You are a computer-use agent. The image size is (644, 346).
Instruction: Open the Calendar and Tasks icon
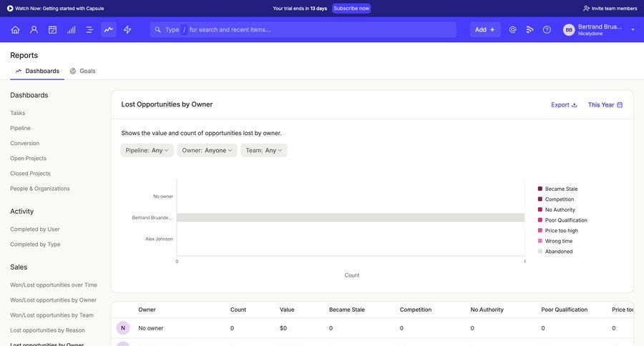pyautogui.click(x=52, y=29)
